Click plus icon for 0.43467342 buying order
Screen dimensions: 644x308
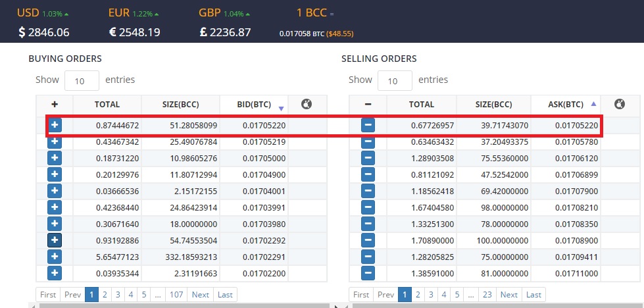click(55, 141)
